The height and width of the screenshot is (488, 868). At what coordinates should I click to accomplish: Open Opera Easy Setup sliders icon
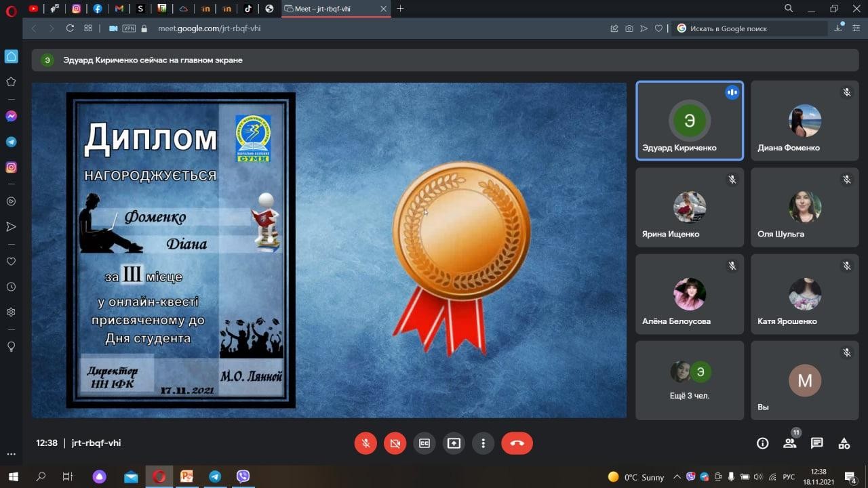(x=856, y=28)
